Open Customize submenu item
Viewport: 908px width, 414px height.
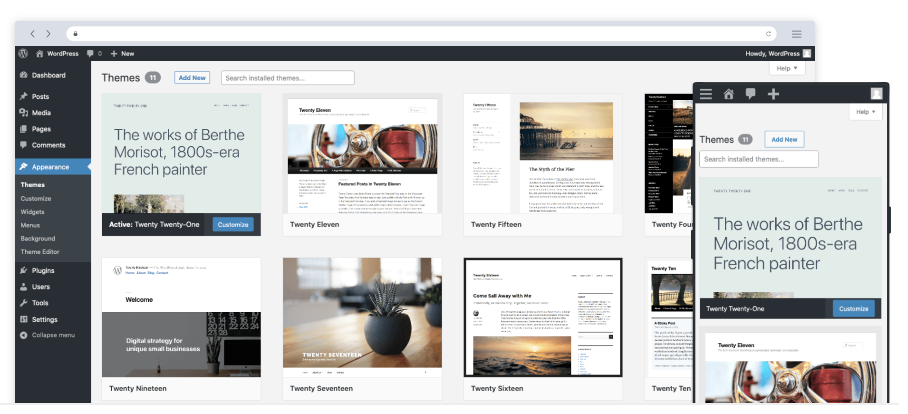36,199
